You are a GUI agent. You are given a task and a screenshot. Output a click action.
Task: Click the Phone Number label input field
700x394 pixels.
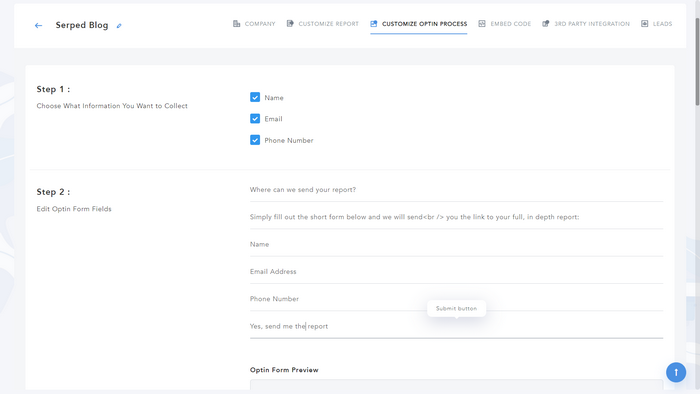(x=456, y=299)
